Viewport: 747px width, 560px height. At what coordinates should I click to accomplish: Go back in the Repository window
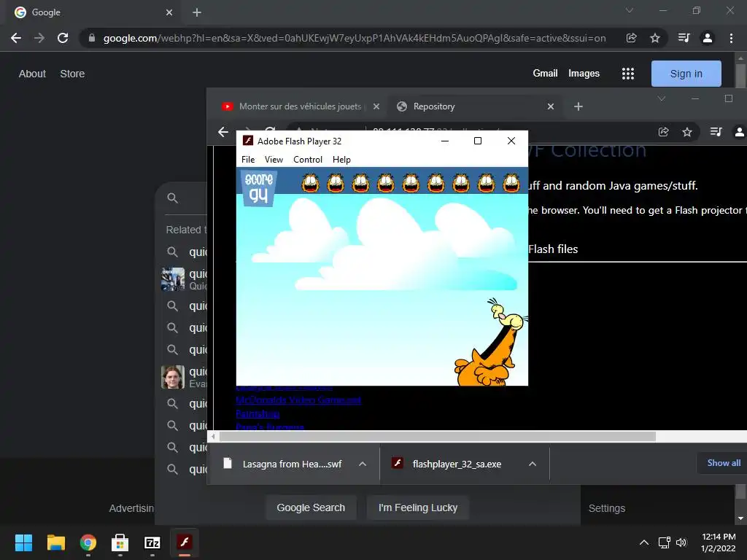223,132
